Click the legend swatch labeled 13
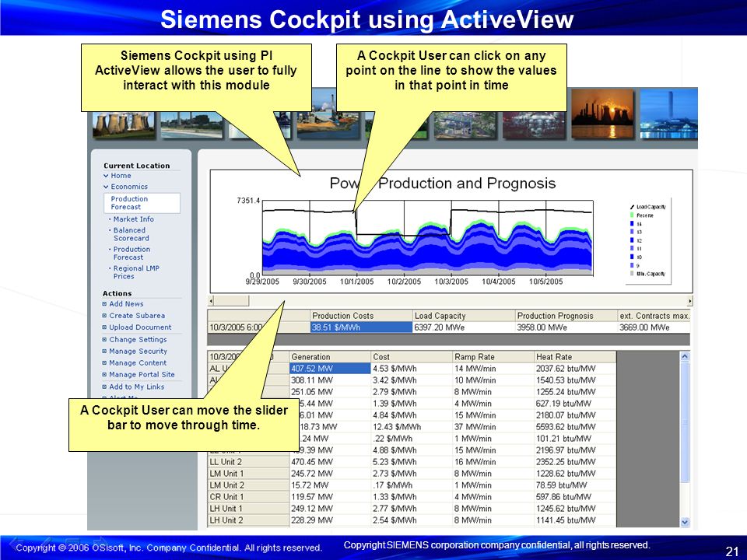 632,232
